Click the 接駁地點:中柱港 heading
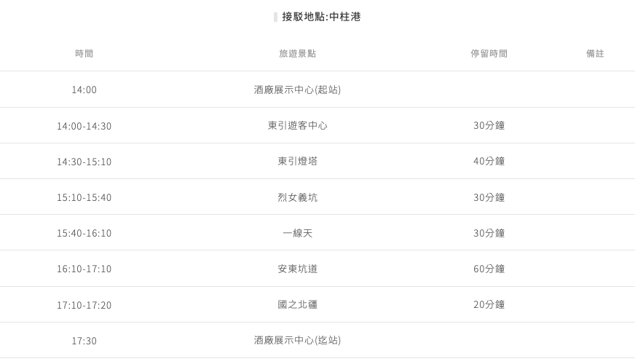635x364 pixels. (x=320, y=17)
